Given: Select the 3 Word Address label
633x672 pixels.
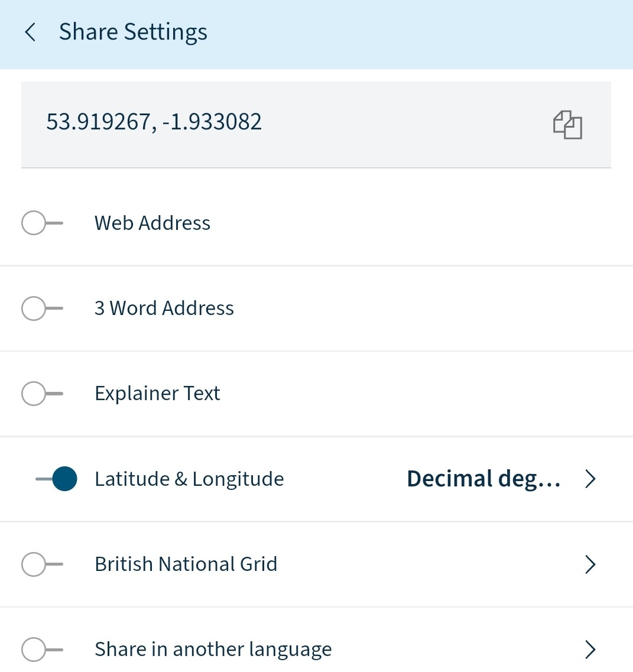Looking at the screenshot, I should pos(164,308).
